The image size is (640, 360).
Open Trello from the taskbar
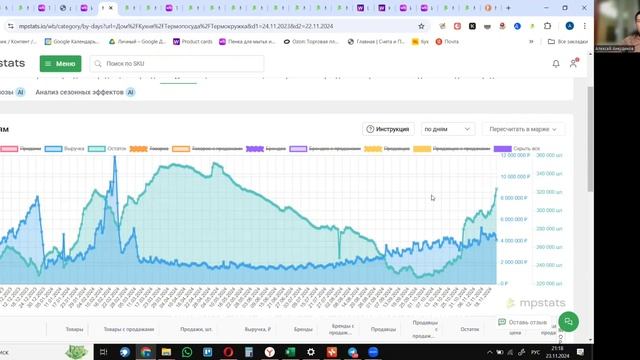(208, 352)
